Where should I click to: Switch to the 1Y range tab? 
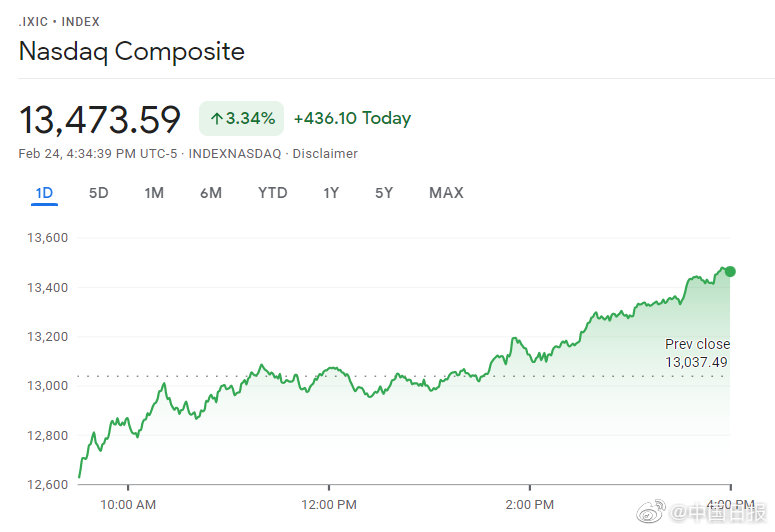(x=331, y=193)
